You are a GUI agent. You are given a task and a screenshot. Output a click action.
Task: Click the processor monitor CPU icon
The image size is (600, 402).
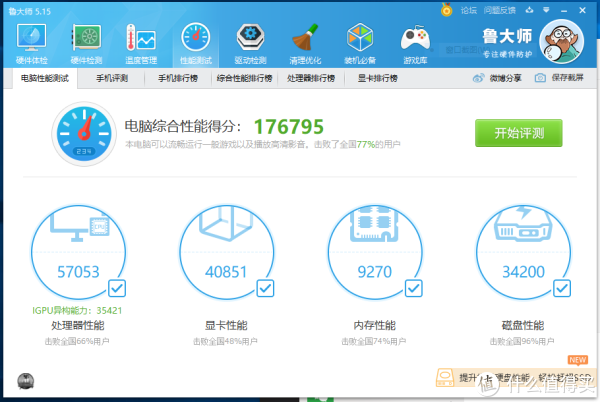pyautogui.click(x=80, y=227)
